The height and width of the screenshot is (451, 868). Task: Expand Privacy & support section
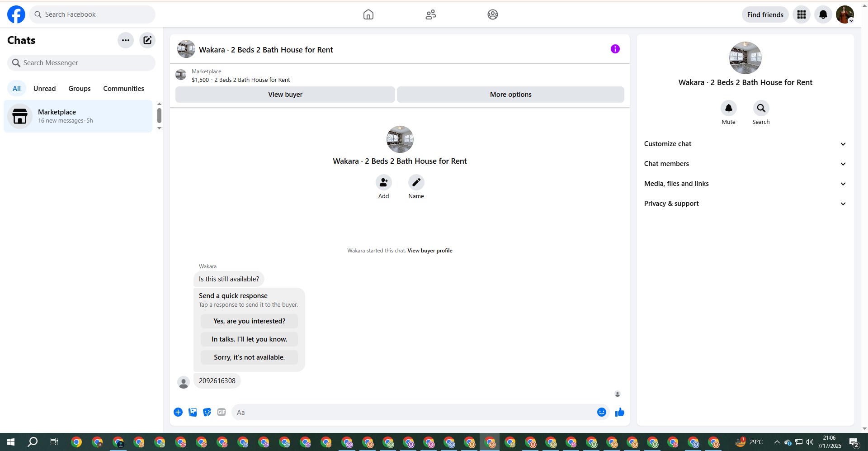click(x=745, y=204)
